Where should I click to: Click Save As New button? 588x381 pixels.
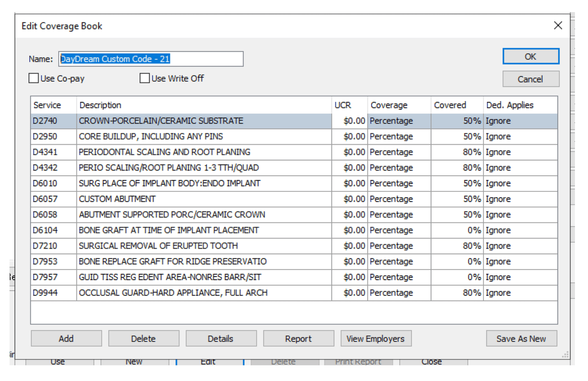coord(521,338)
